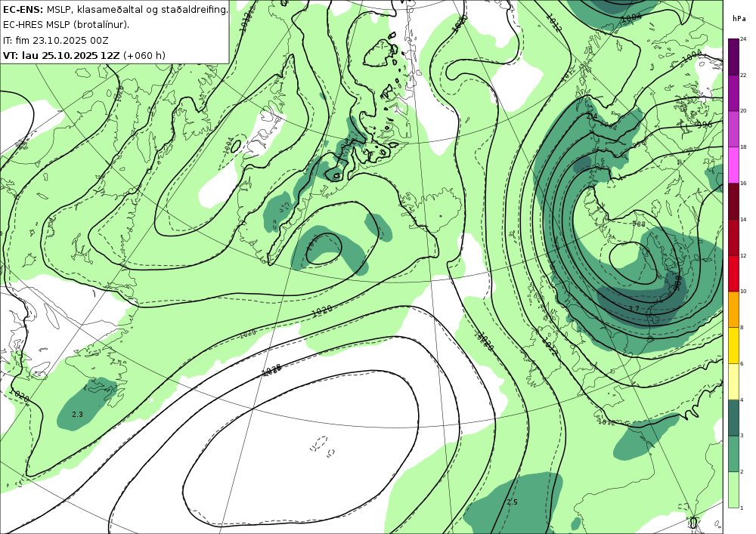This screenshot has height=534, width=756.
Task: Click the legend tick label 24
Action: tap(743, 39)
